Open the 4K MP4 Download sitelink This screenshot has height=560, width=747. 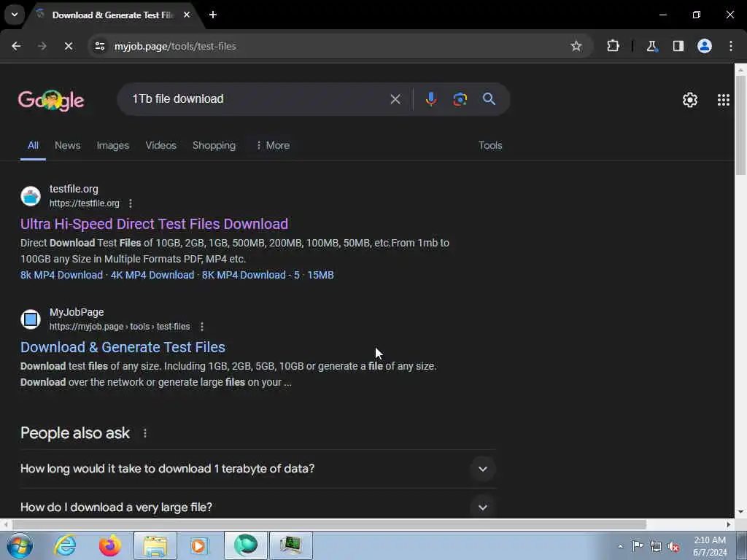coord(152,275)
